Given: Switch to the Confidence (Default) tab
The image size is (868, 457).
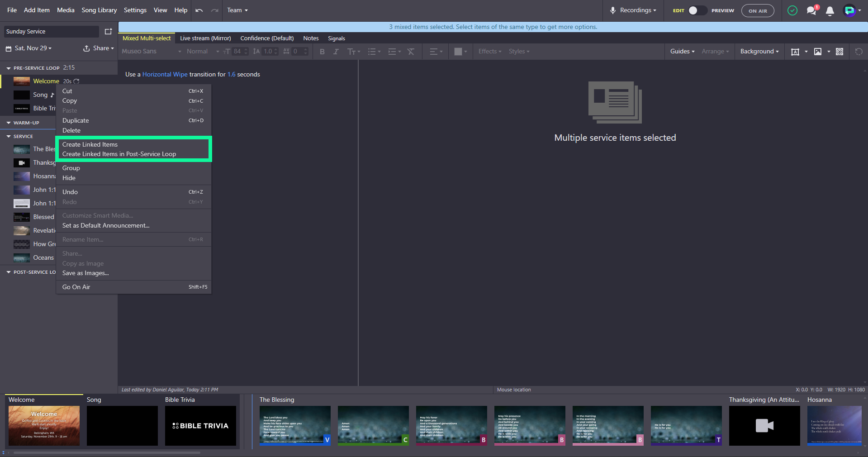Looking at the screenshot, I should pos(267,38).
